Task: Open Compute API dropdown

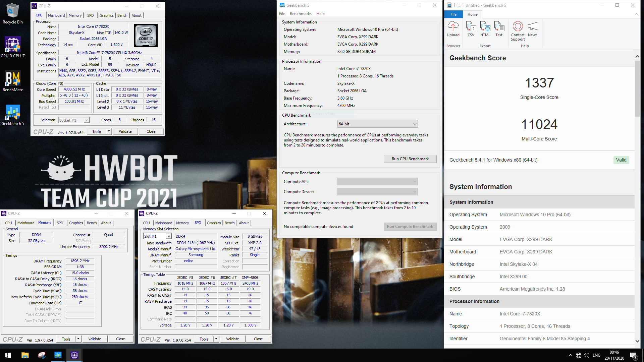Action: 377,182
